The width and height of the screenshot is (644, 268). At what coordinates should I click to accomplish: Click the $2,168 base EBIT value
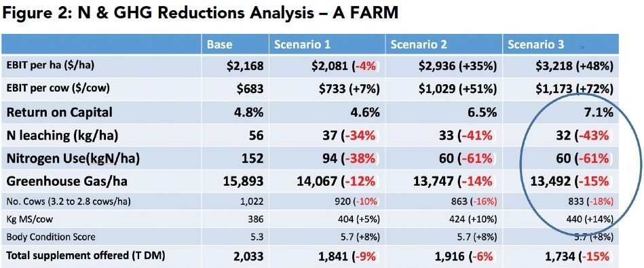point(244,66)
